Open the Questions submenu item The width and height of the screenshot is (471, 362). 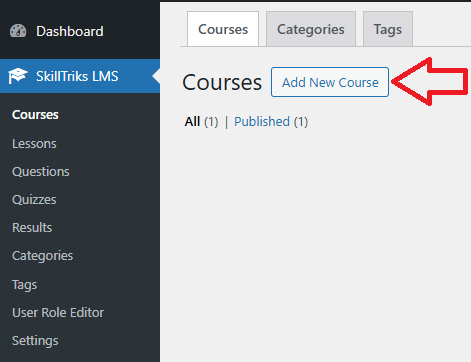click(x=41, y=172)
